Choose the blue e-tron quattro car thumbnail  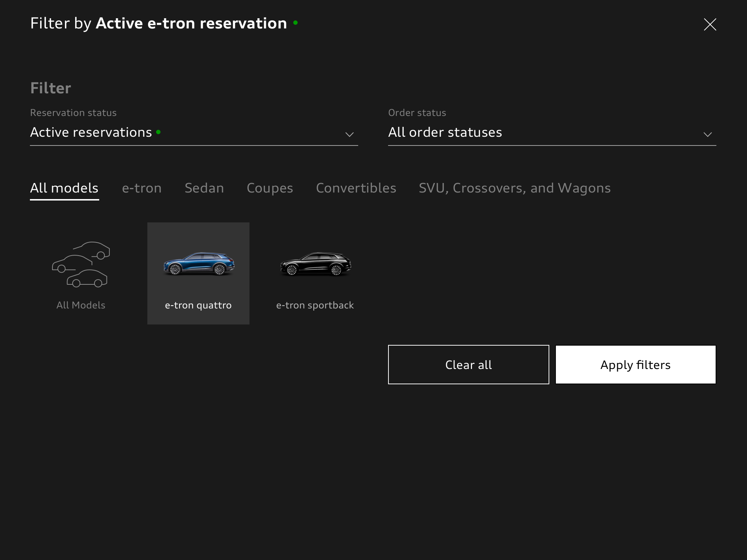199,264
